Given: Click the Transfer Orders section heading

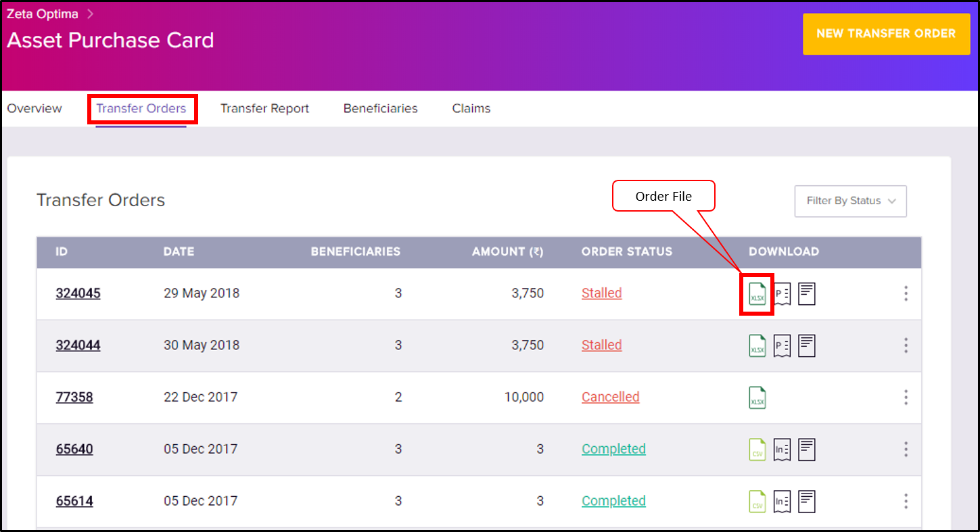Looking at the screenshot, I should pos(101,201).
